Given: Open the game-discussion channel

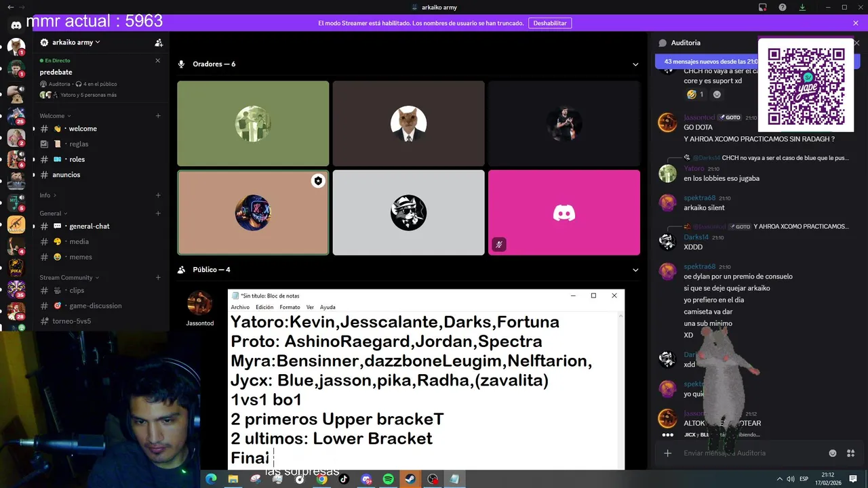Looking at the screenshot, I should coord(100,306).
